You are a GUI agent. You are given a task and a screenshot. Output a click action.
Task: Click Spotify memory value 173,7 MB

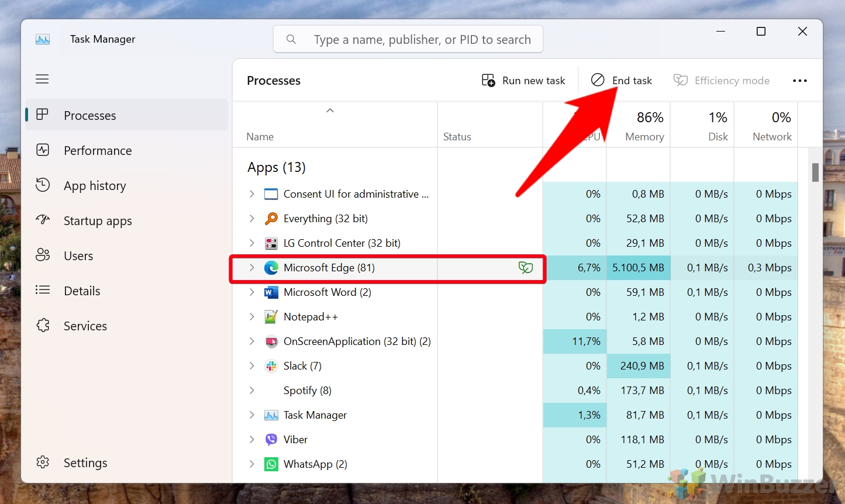(x=642, y=391)
